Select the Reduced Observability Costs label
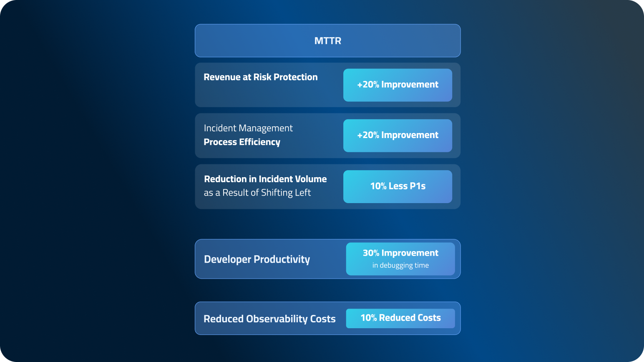The width and height of the screenshot is (644, 362). click(269, 319)
